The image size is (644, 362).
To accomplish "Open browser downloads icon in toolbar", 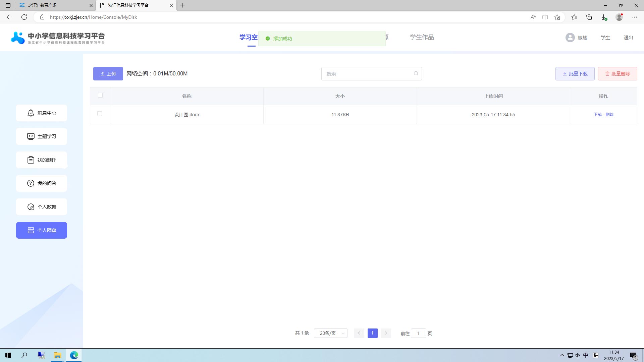I will click(604, 17).
